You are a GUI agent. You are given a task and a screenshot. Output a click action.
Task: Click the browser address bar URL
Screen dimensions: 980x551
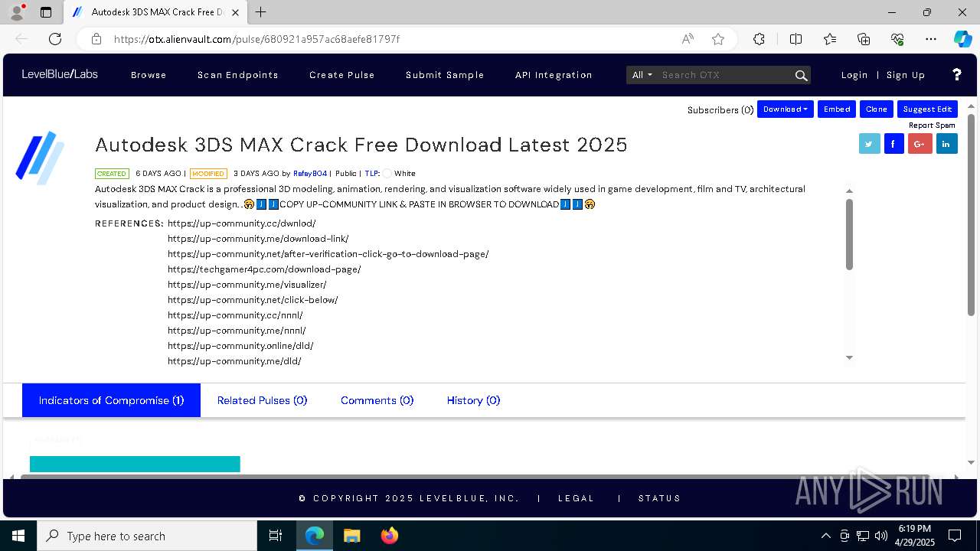(x=256, y=39)
